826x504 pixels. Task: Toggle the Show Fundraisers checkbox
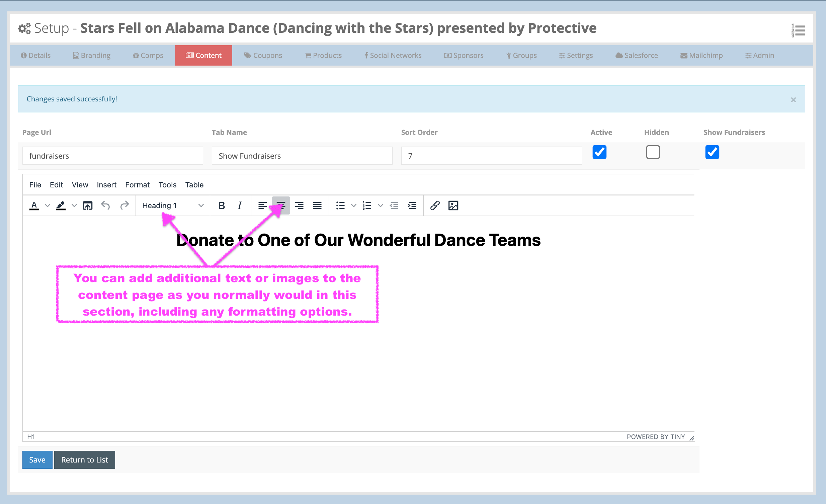pos(712,152)
